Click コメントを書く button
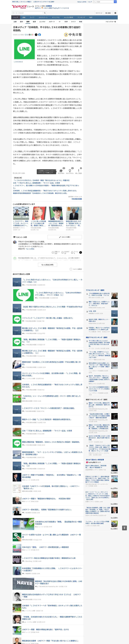 point(65,237)
